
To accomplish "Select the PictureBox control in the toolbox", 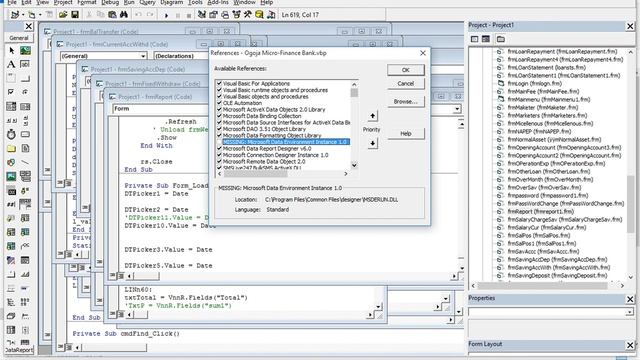I will pos(25,51).
